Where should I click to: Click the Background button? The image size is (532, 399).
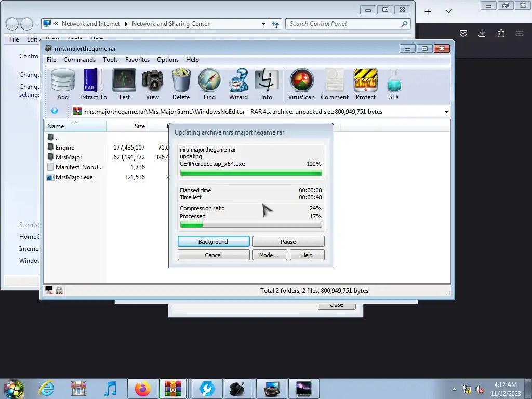point(214,242)
